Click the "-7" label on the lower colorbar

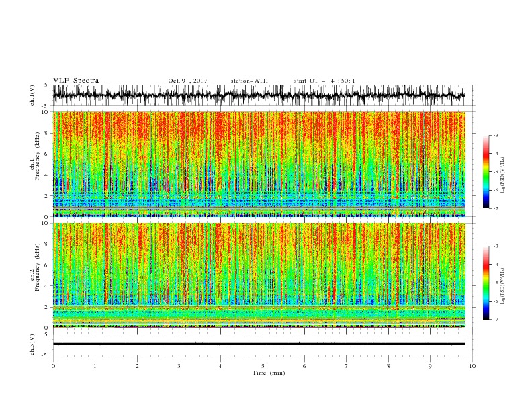pyautogui.click(x=495, y=319)
